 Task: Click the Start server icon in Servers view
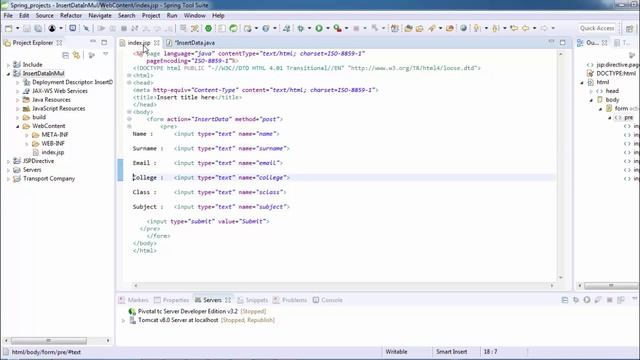click(x=587, y=300)
